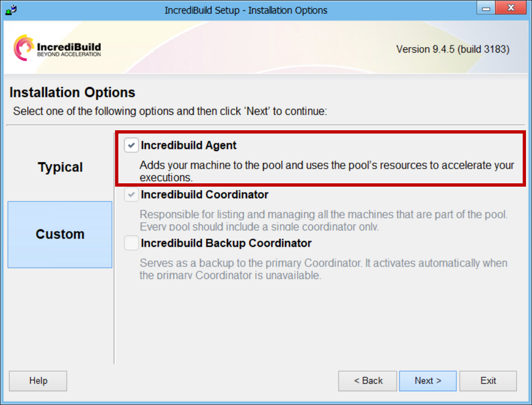
Task: Click the Installation Options heading
Action: click(72, 92)
